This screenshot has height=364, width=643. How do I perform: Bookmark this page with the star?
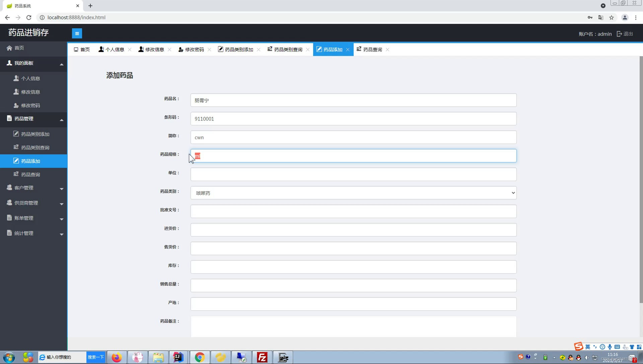(x=612, y=17)
